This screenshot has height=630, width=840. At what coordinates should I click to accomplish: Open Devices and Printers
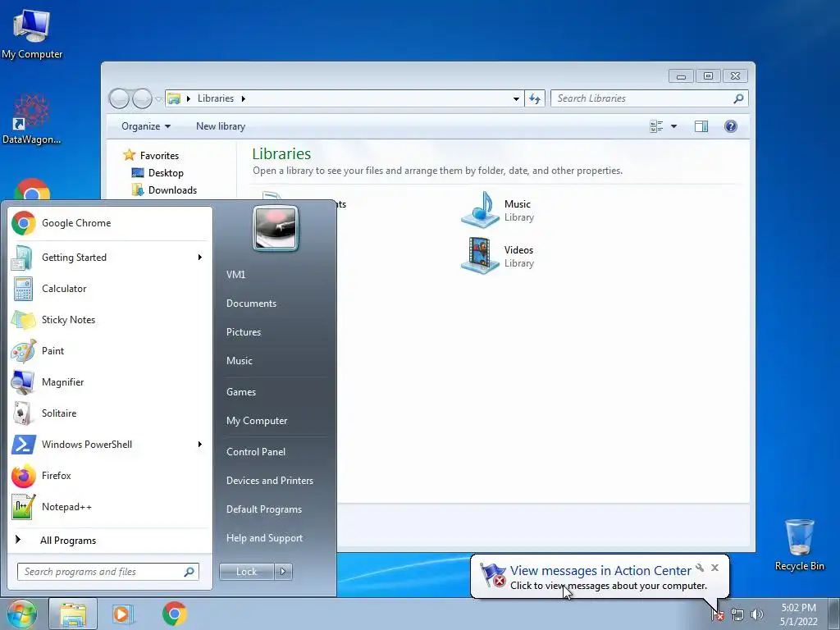tap(269, 481)
